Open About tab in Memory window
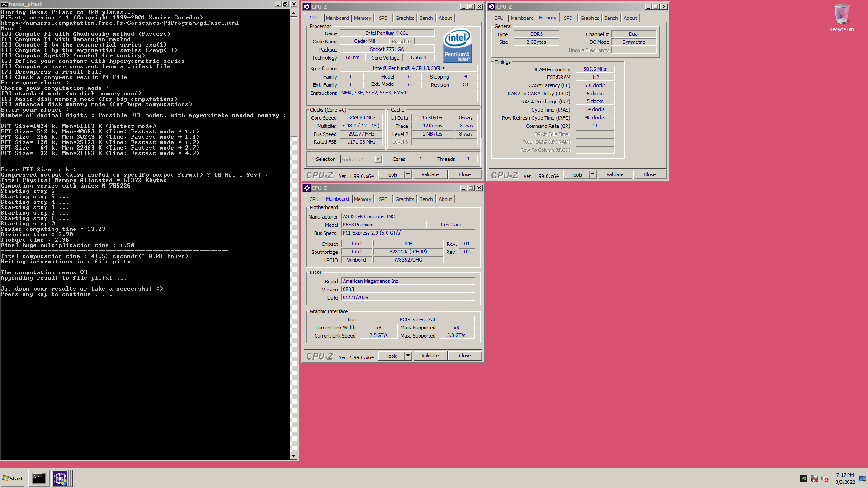The height and width of the screenshot is (488, 868). (630, 18)
